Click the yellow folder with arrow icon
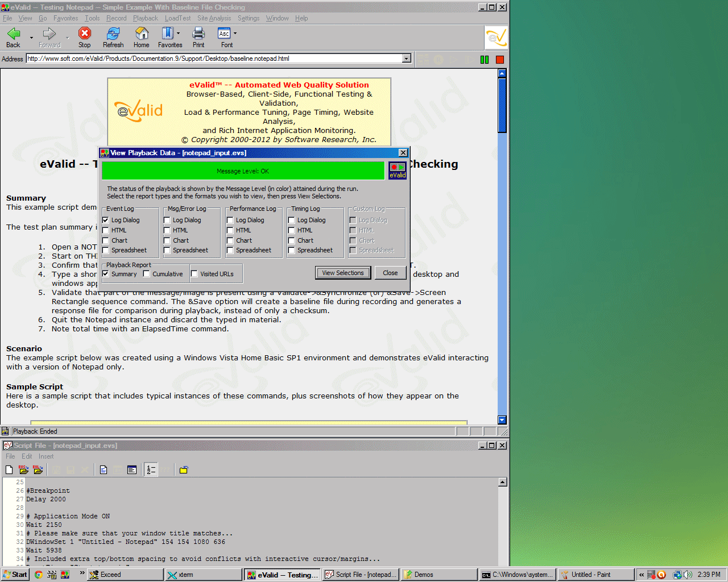The image size is (728, 582). click(x=184, y=469)
